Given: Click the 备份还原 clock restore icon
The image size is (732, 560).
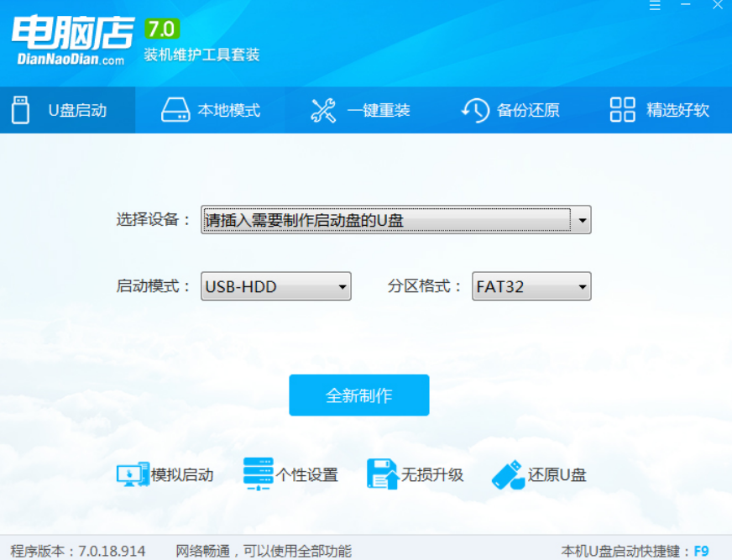Looking at the screenshot, I should click(x=475, y=110).
